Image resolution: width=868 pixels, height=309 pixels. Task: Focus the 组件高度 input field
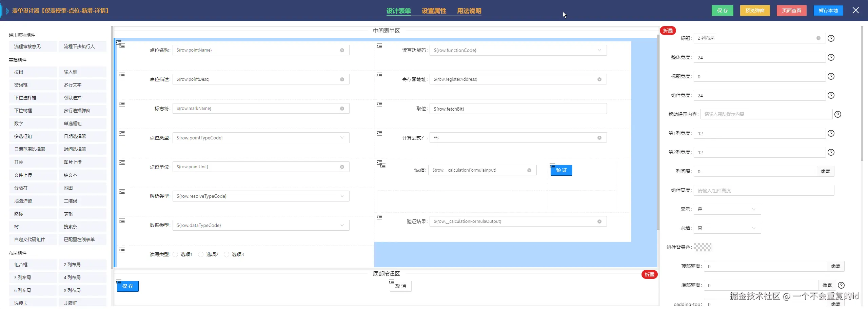pyautogui.click(x=764, y=190)
